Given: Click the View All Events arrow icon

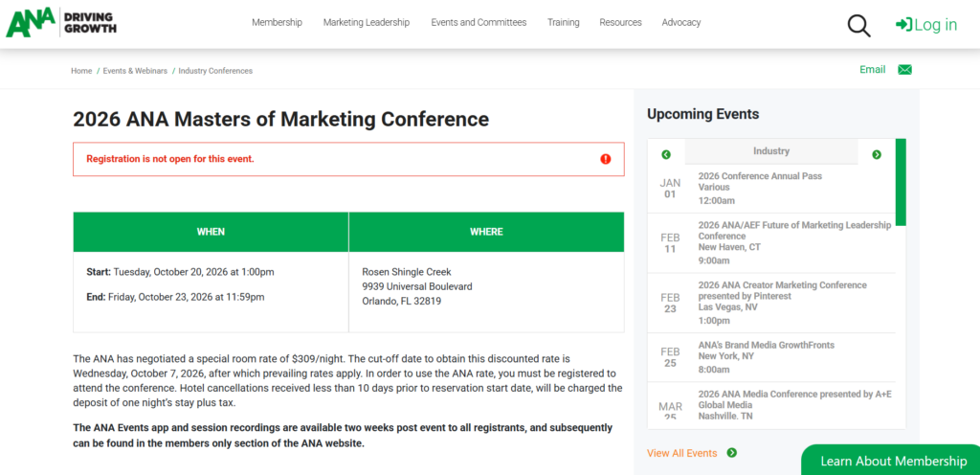Looking at the screenshot, I should click(732, 453).
